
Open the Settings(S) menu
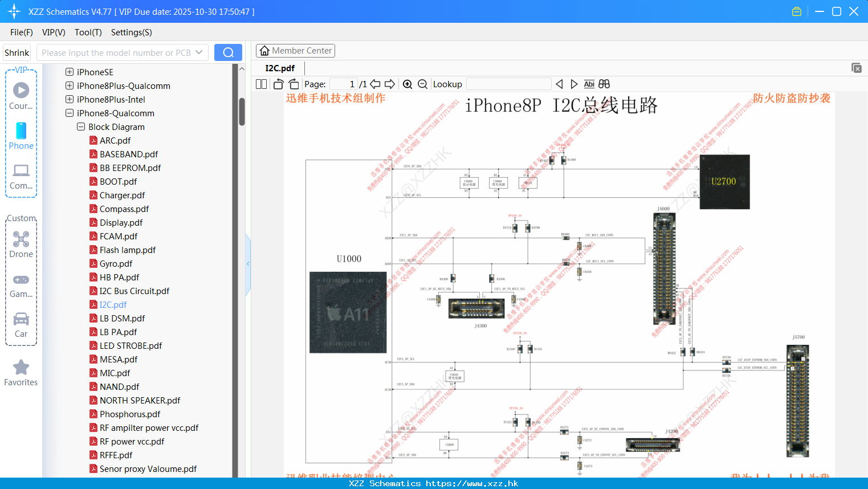[132, 32]
